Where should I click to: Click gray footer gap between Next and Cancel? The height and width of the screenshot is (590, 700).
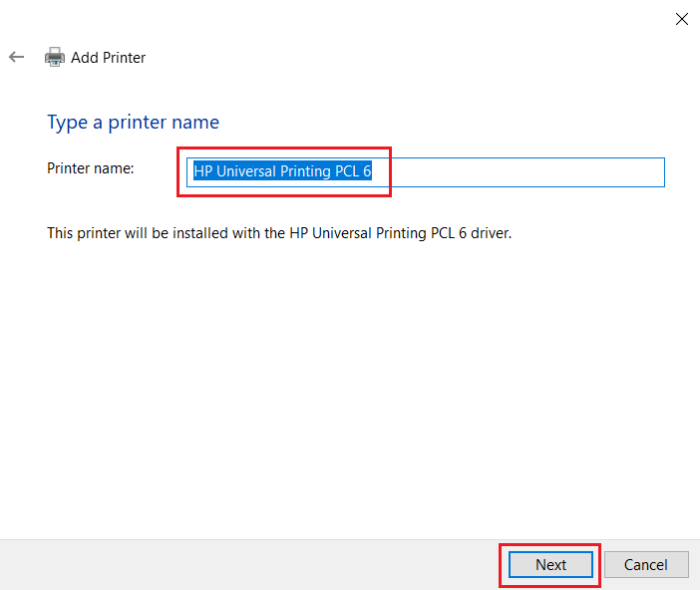tap(600, 564)
